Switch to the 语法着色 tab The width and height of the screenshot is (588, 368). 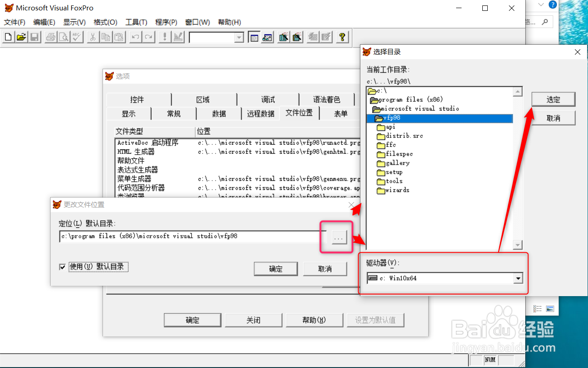click(x=327, y=99)
